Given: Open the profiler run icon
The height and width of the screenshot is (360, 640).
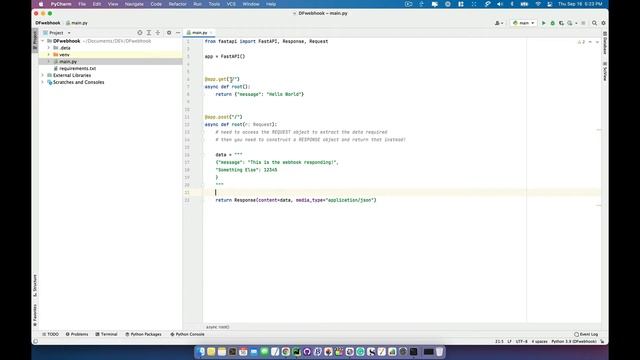Looking at the screenshot, I should click(570, 23).
